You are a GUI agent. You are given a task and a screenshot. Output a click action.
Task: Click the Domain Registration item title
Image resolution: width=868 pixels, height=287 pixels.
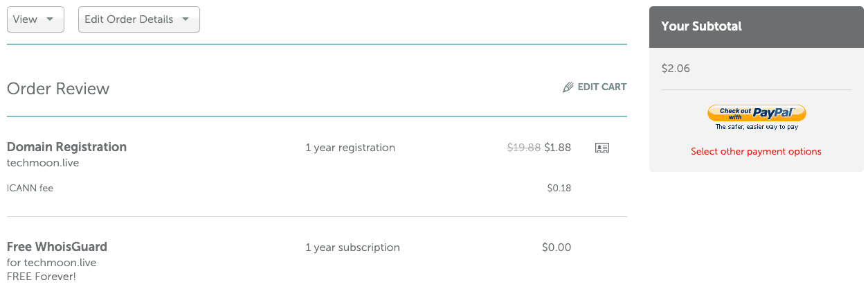coord(66,147)
